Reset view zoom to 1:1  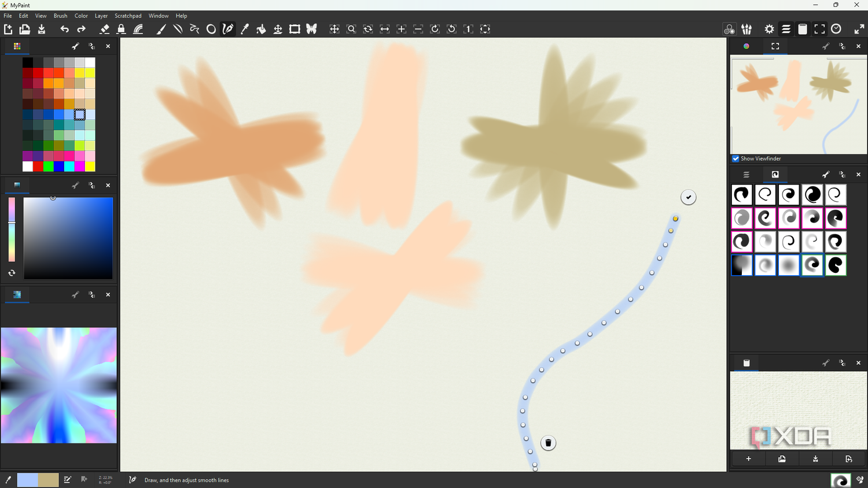pos(469,29)
